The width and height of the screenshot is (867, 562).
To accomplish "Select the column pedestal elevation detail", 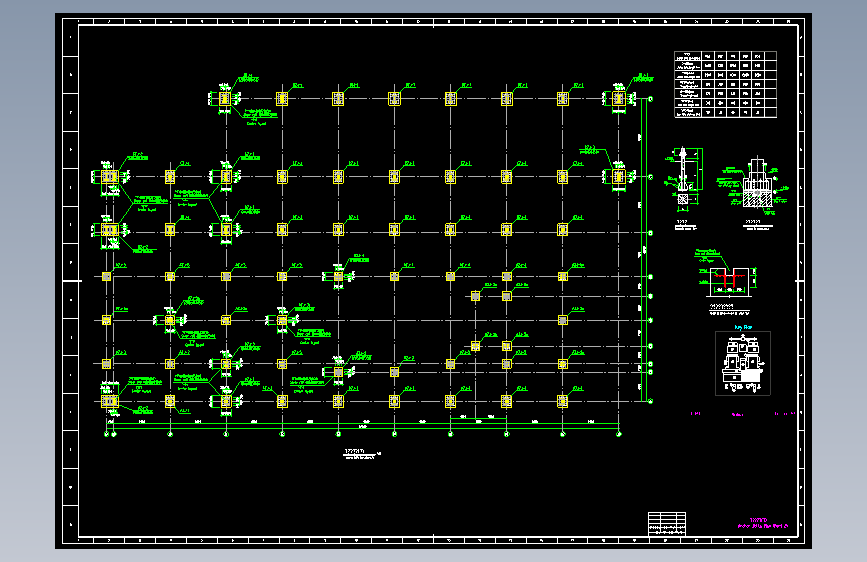I will pos(683,178).
